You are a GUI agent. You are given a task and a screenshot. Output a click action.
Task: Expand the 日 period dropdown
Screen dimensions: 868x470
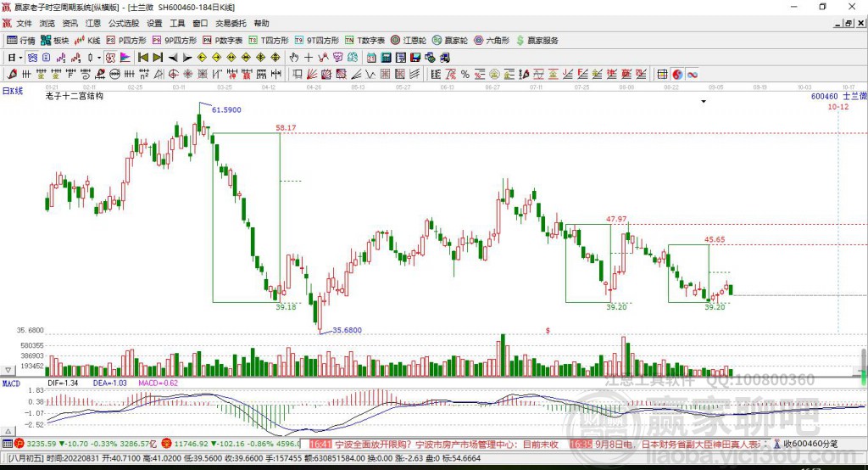pyautogui.click(x=20, y=58)
